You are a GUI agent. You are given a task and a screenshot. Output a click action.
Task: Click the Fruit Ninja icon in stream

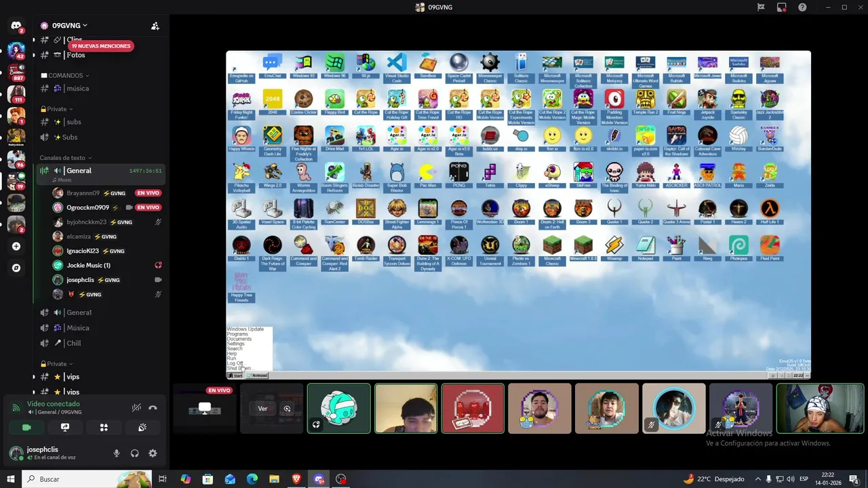pyautogui.click(x=676, y=102)
